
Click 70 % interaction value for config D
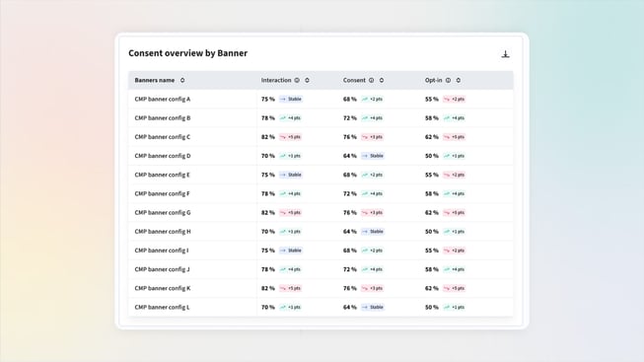(x=268, y=156)
